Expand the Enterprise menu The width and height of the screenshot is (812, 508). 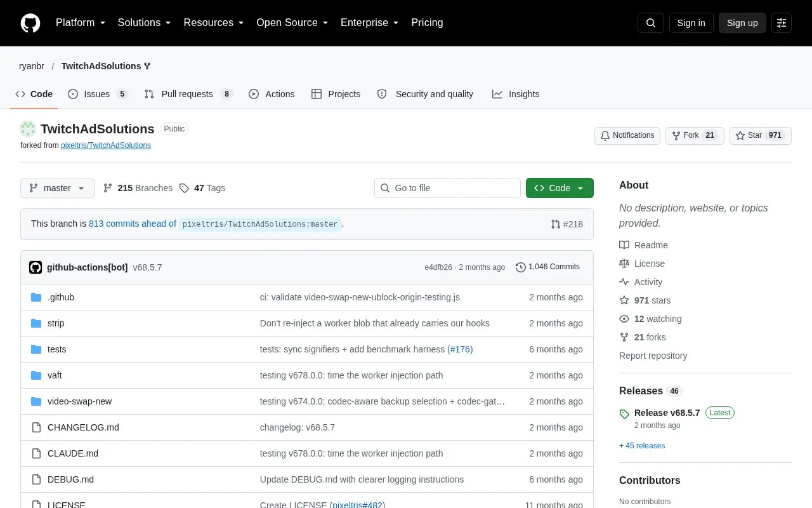point(370,23)
